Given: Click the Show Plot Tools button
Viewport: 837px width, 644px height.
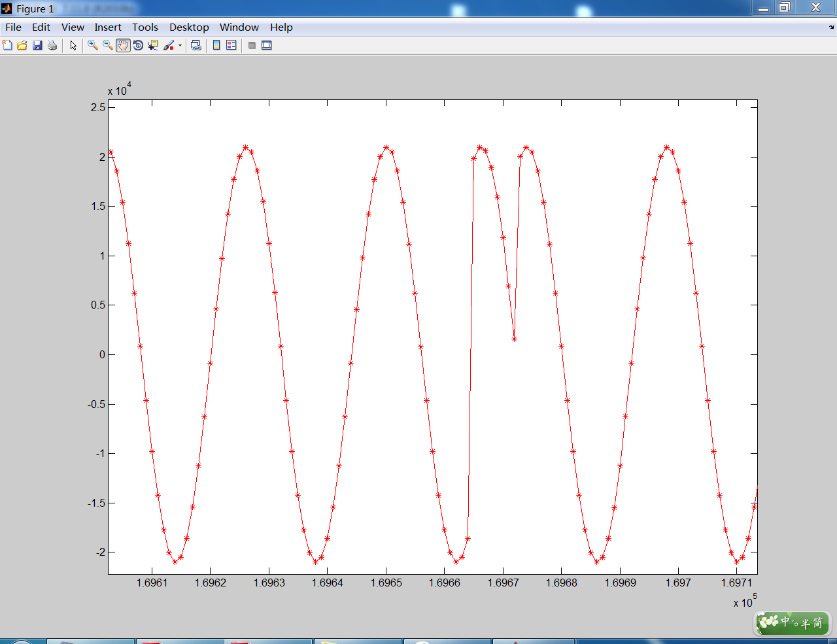Looking at the screenshot, I should point(267,45).
